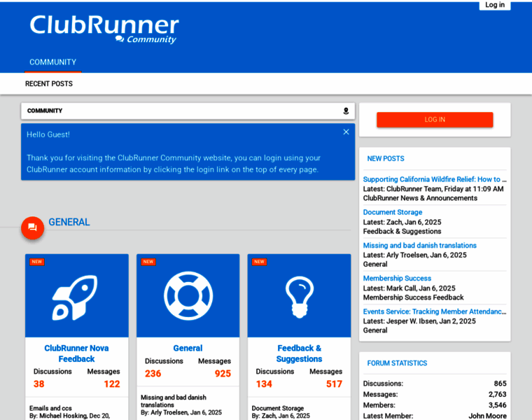Dismiss the Hello Guest notice with X
The image size is (532, 420).
click(x=346, y=132)
